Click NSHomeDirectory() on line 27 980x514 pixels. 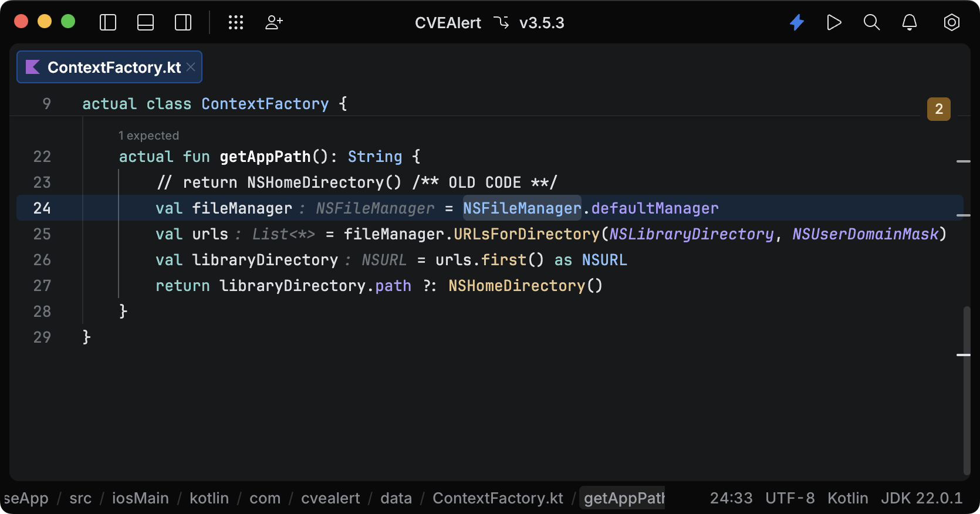pyautogui.click(x=525, y=286)
